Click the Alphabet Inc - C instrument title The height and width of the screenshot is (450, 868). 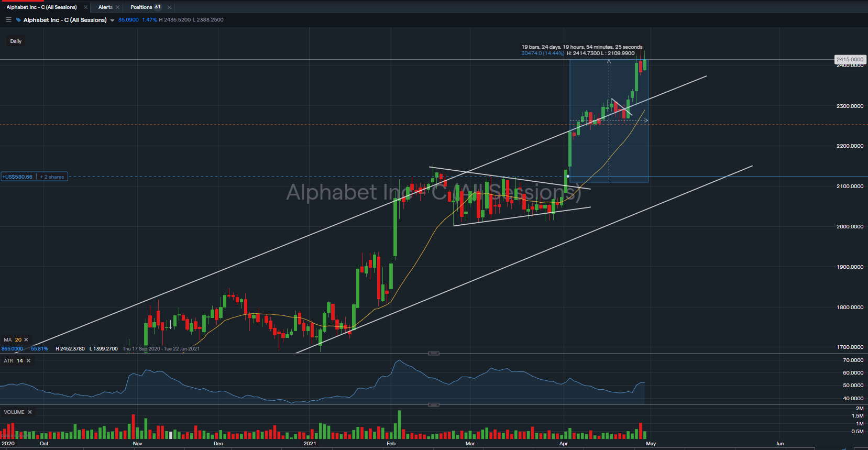point(65,20)
